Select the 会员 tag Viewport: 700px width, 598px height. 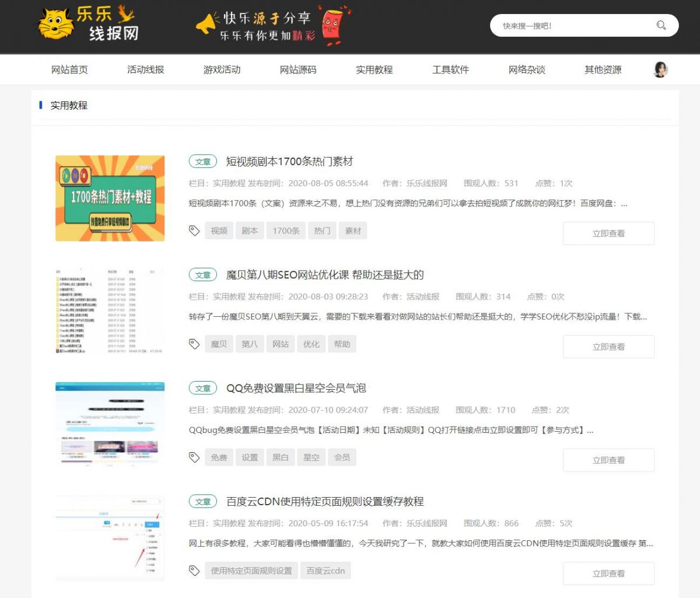tap(342, 457)
